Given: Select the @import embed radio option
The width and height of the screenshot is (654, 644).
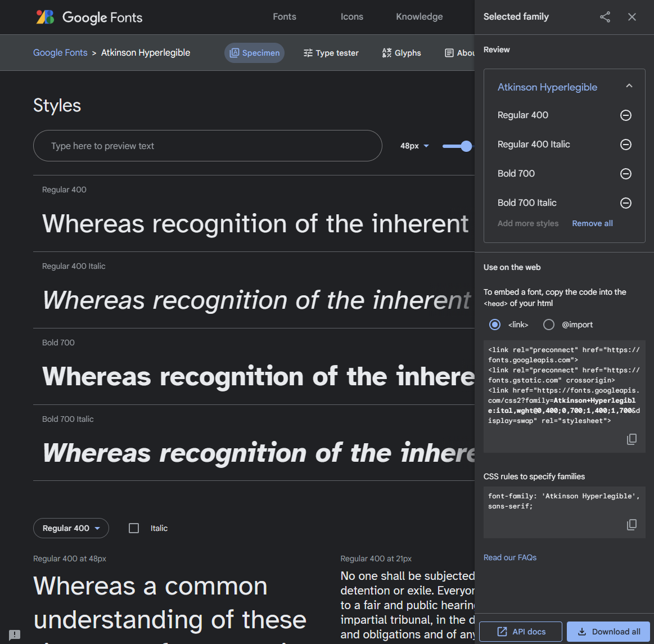Looking at the screenshot, I should [548, 325].
